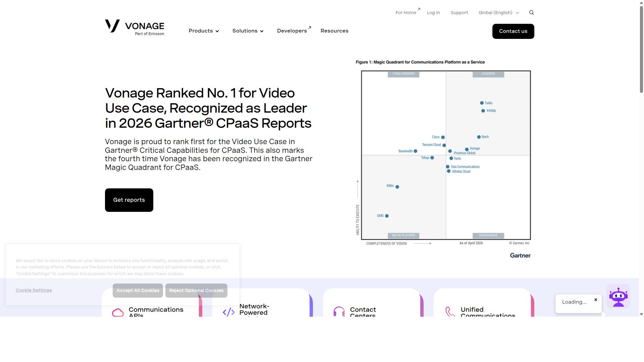Click the scrollbar up arrow

(x=641, y=2)
